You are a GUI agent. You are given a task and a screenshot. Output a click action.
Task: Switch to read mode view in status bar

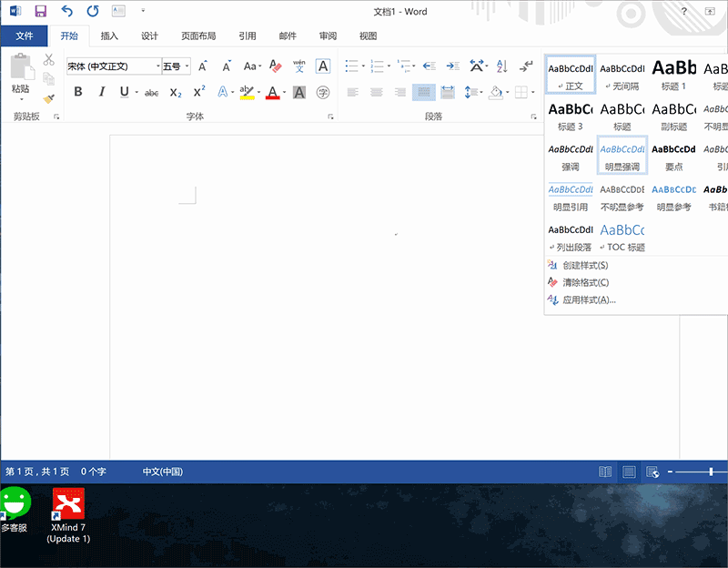(x=605, y=472)
